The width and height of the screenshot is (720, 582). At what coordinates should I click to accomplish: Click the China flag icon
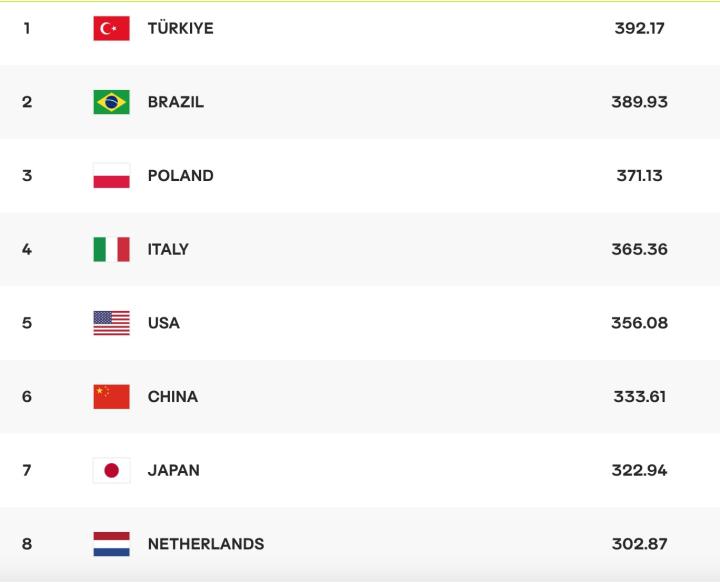(x=111, y=397)
